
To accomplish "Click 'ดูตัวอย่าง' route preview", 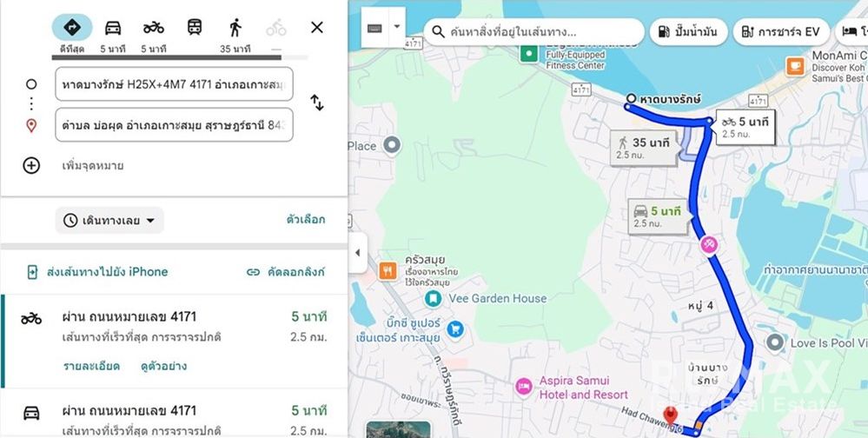I will pyautogui.click(x=163, y=366).
